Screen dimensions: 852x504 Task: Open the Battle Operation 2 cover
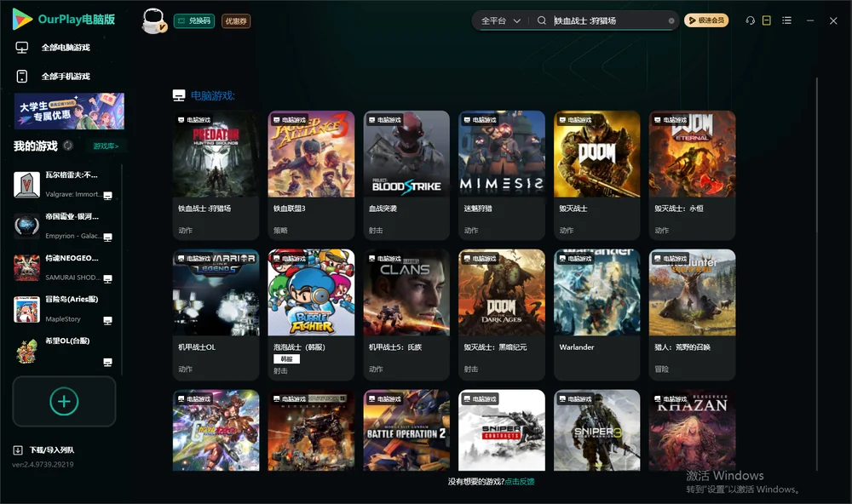click(406, 430)
